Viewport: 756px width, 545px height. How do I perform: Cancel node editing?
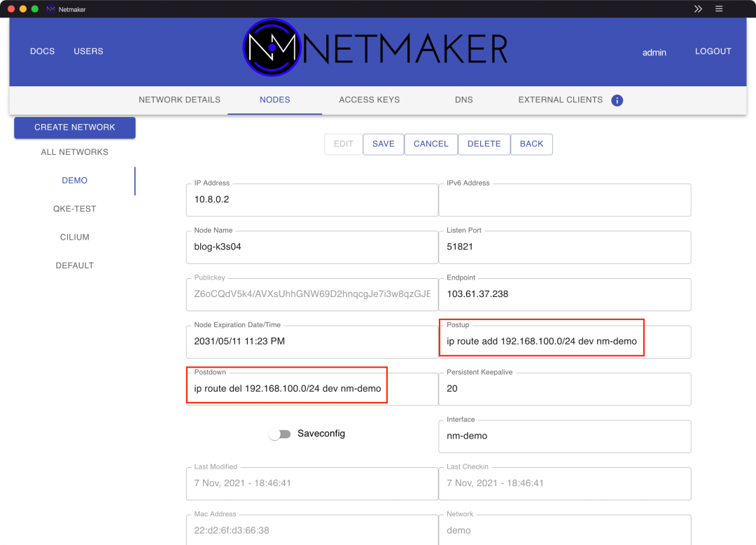(x=431, y=144)
